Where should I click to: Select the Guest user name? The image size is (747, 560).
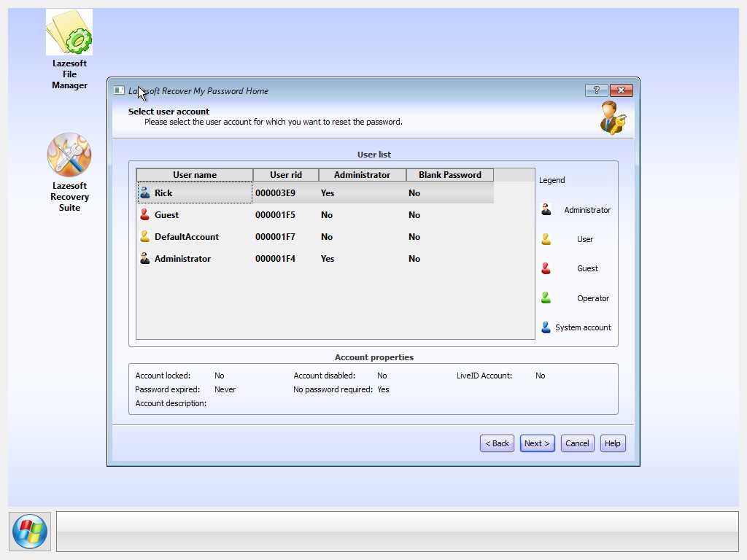point(167,215)
